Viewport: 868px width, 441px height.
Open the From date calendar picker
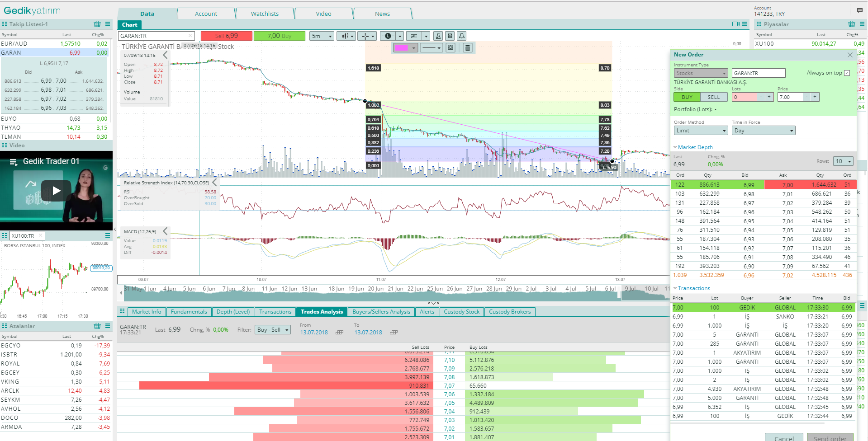tap(339, 333)
